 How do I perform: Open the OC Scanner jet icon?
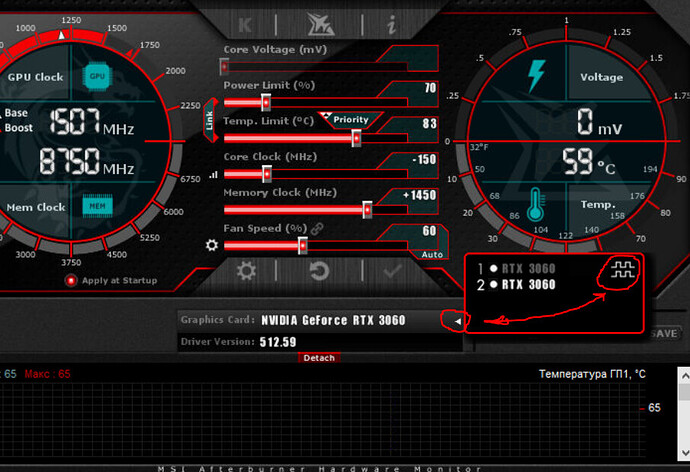(319, 24)
